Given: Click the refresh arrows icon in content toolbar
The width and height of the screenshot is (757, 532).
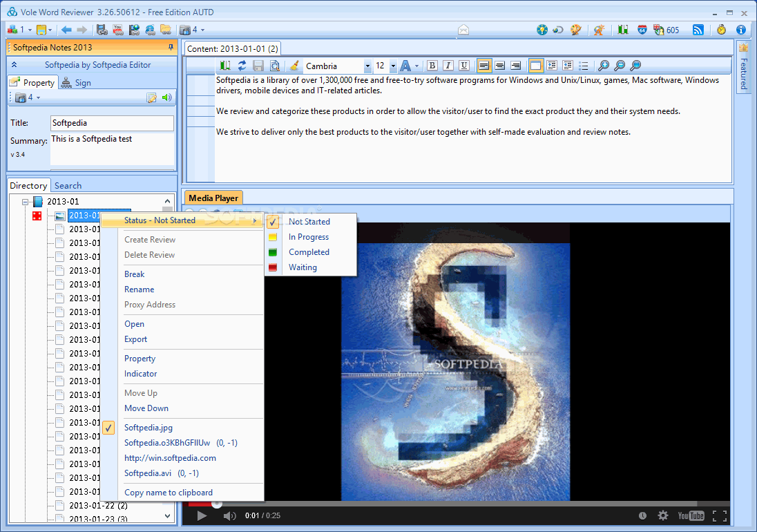Looking at the screenshot, I should 242,66.
